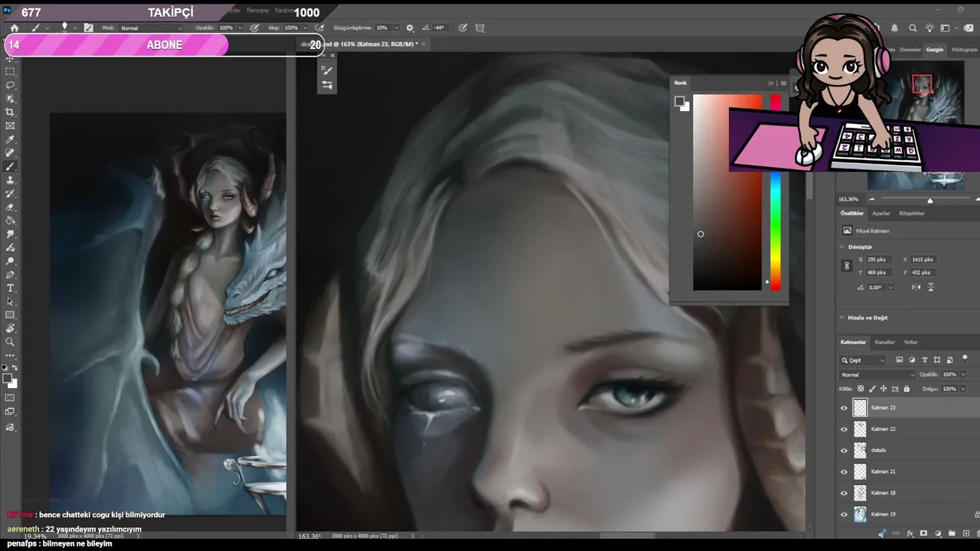This screenshot has height=551, width=980.
Task: Add a layer style with fx icon
Action: coord(910,533)
